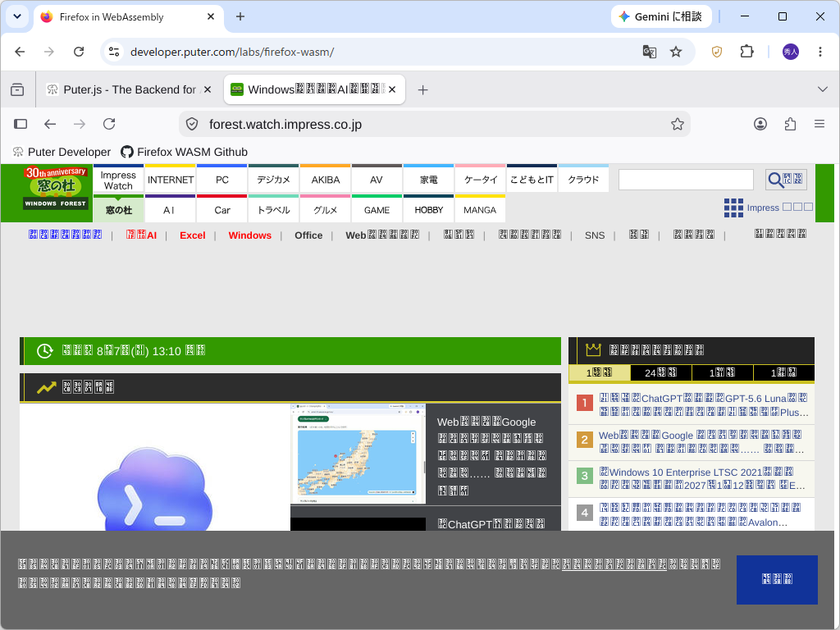The height and width of the screenshot is (630, 840).
Task: Open Firefox hamburger application menu
Action: point(819,125)
